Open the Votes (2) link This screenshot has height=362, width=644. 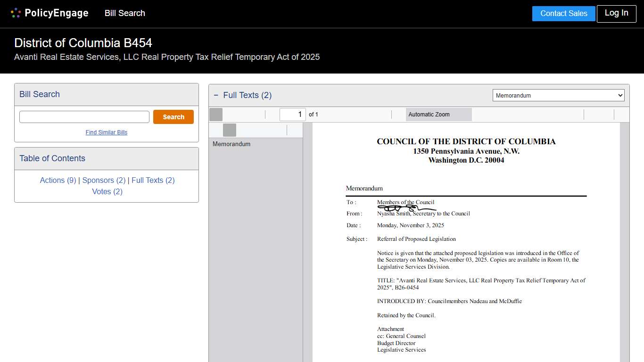click(107, 191)
